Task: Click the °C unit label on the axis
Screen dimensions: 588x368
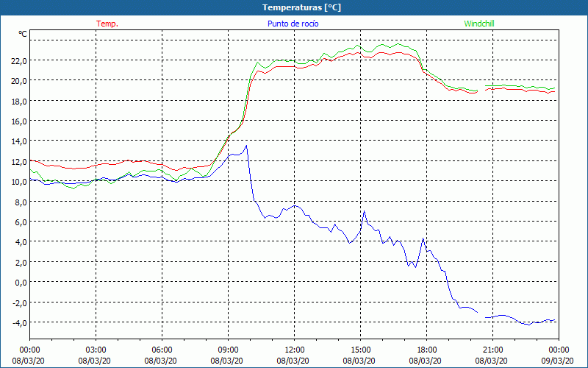Action: [x=23, y=34]
